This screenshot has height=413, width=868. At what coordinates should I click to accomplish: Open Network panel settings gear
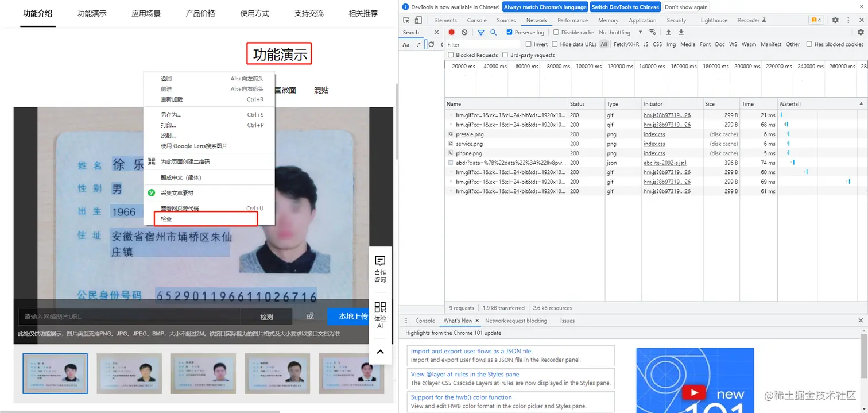(x=861, y=33)
